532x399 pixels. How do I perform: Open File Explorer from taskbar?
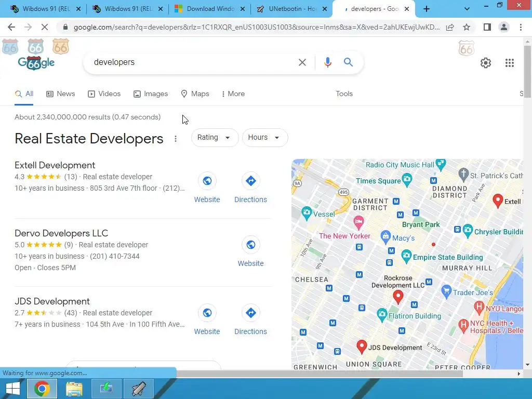click(x=74, y=389)
